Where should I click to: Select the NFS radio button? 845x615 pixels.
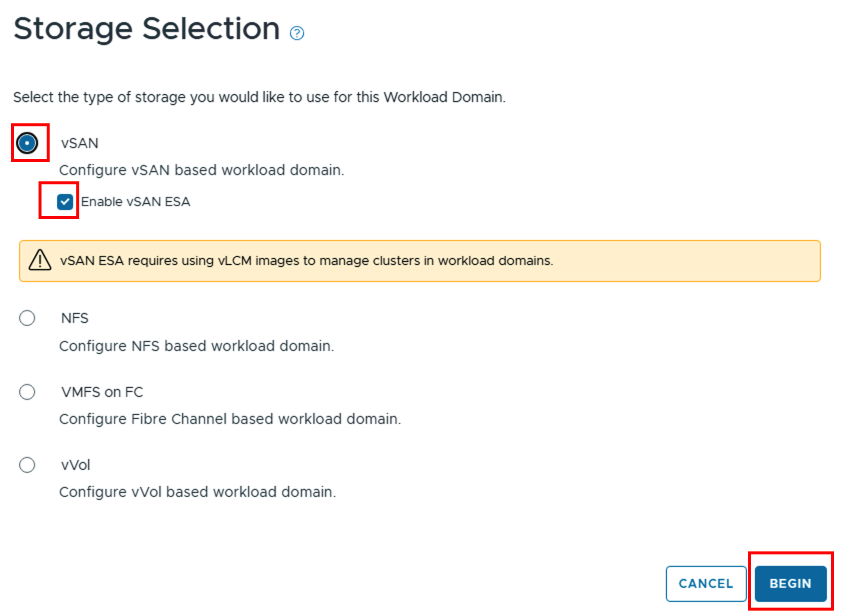[x=27, y=318]
